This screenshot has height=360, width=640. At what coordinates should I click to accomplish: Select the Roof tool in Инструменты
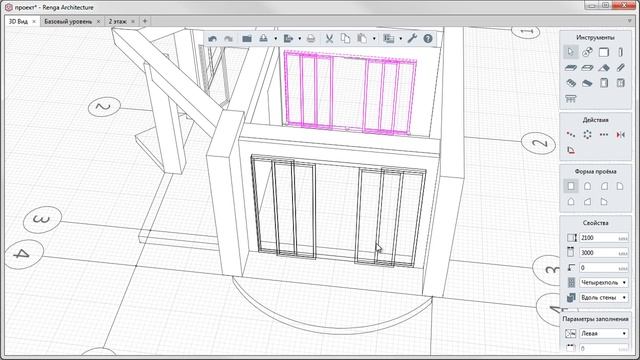click(604, 68)
